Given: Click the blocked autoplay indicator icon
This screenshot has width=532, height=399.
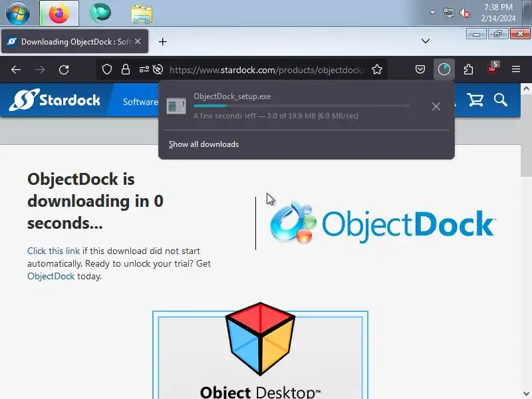Looking at the screenshot, I should coord(158,70).
